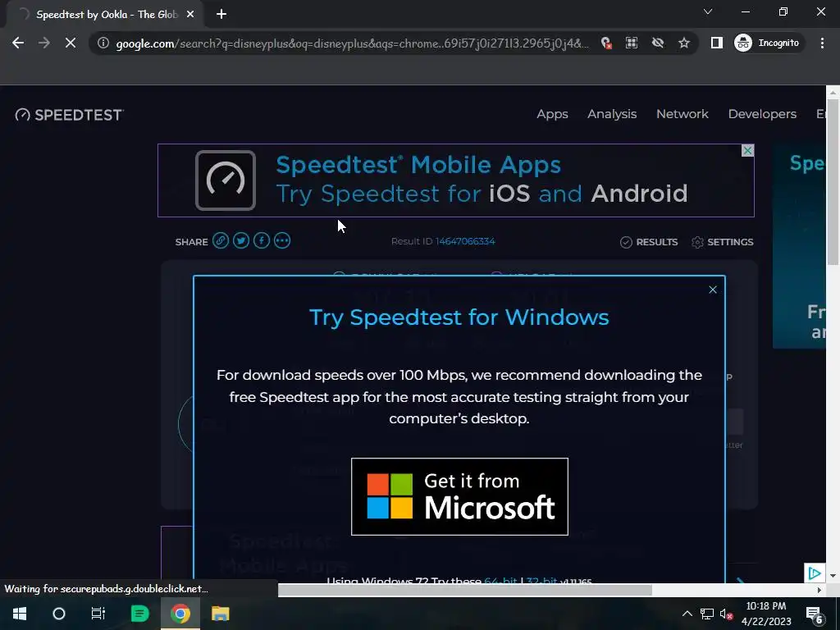Click the network icon in system tray
The width and height of the screenshot is (840, 630).
(707, 614)
